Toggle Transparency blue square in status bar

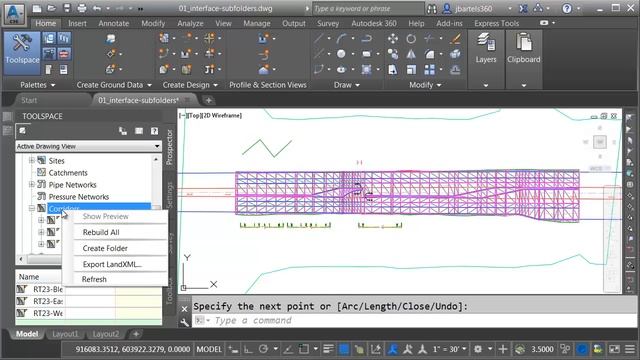click(x=344, y=349)
